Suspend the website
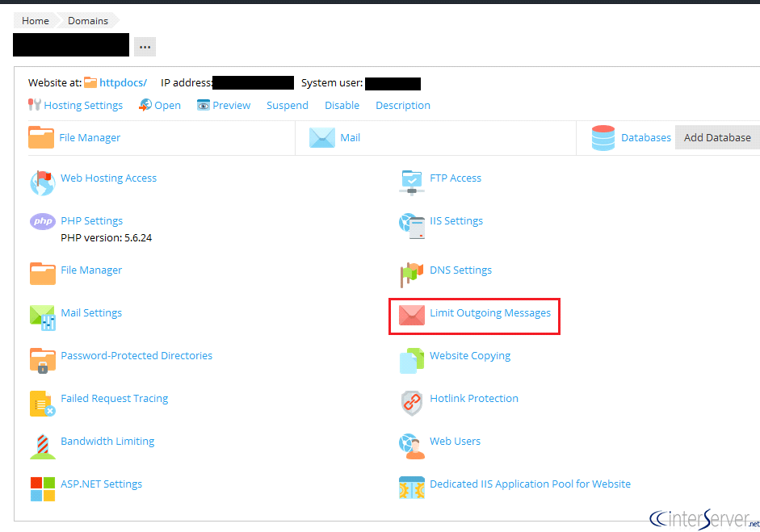The height and width of the screenshot is (532, 760). (x=288, y=105)
